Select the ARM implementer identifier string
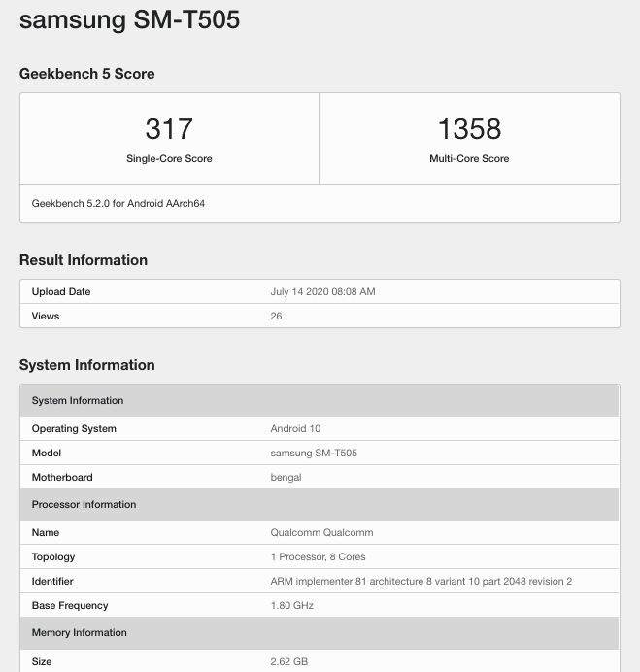The height and width of the screenshot is (672, 640). (x=421, y=581)
